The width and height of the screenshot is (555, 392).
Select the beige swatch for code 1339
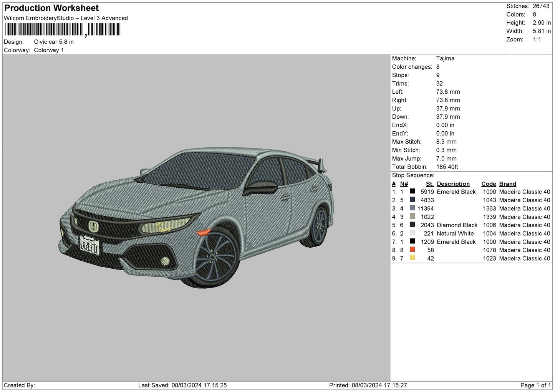point(413,217)
